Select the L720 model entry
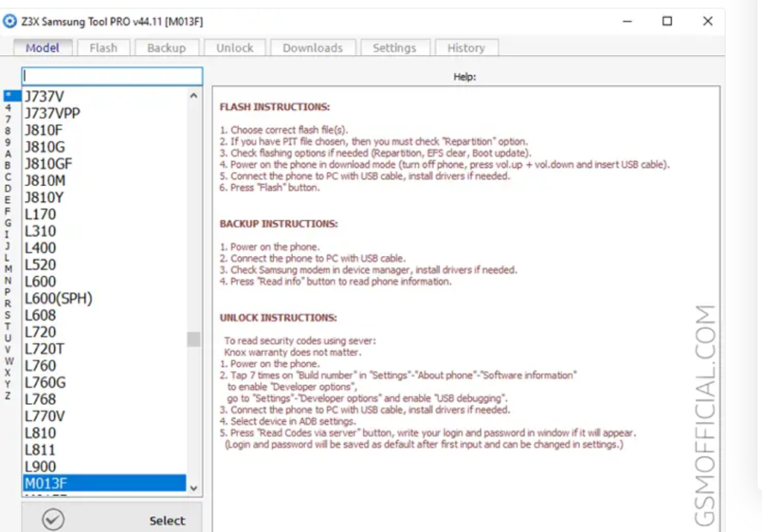This screenshot has width=762, height=532. [104, 332]
